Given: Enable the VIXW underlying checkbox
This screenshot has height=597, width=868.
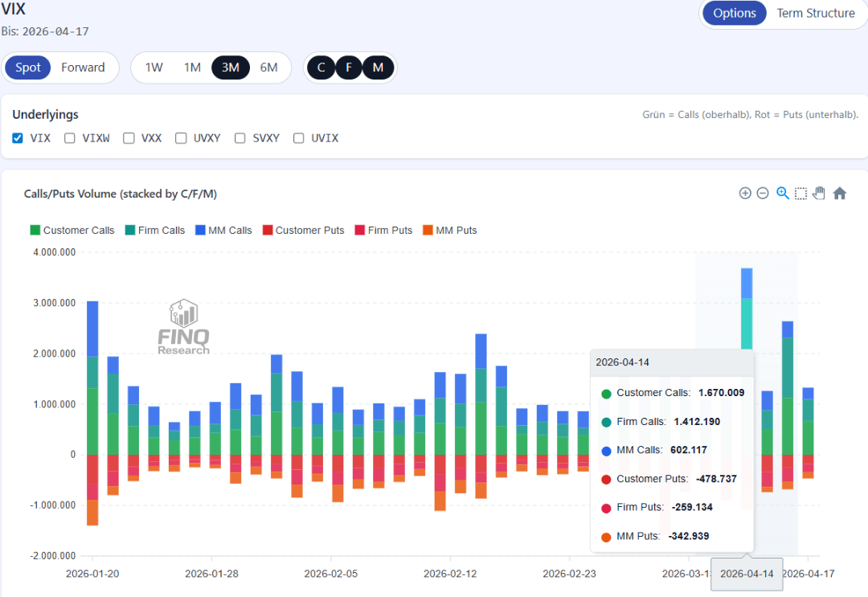Looking at the screenshot, I should pyautogui.click(x=70, y=138).
